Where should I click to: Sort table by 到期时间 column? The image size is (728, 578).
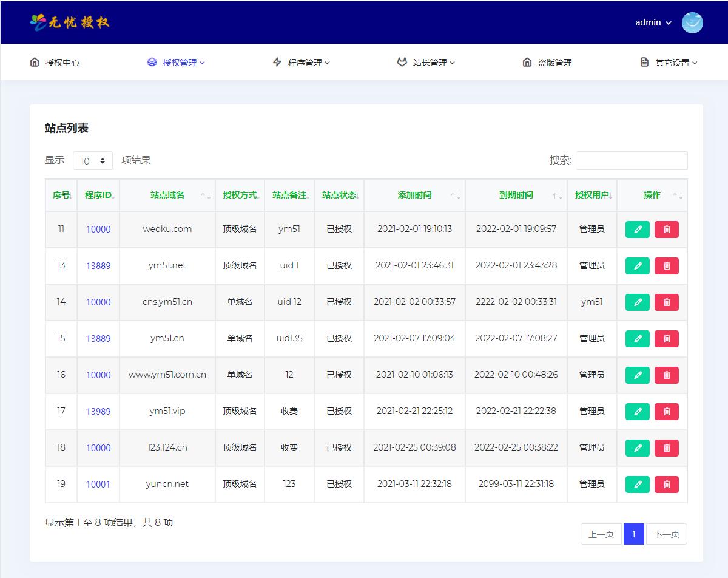coord(516,195)
